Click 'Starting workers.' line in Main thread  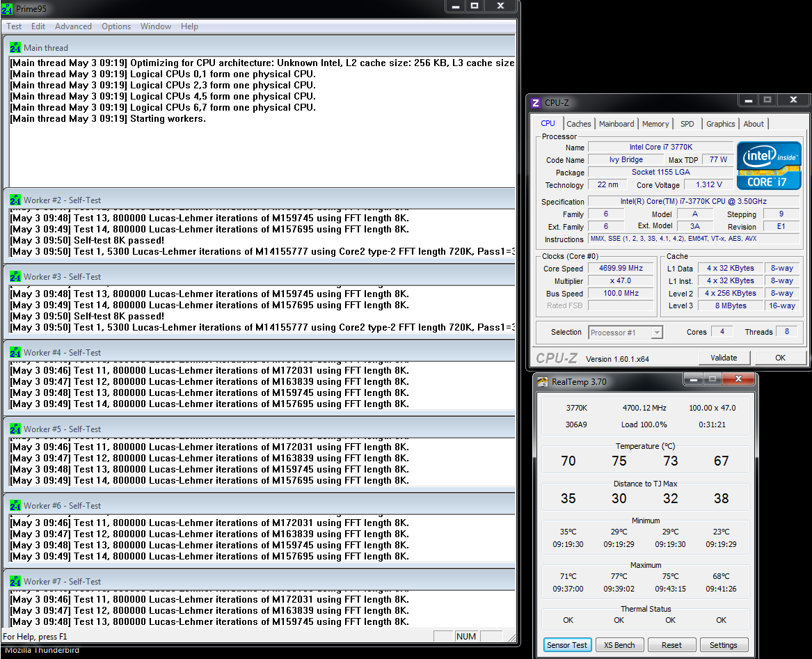[108, 118]
